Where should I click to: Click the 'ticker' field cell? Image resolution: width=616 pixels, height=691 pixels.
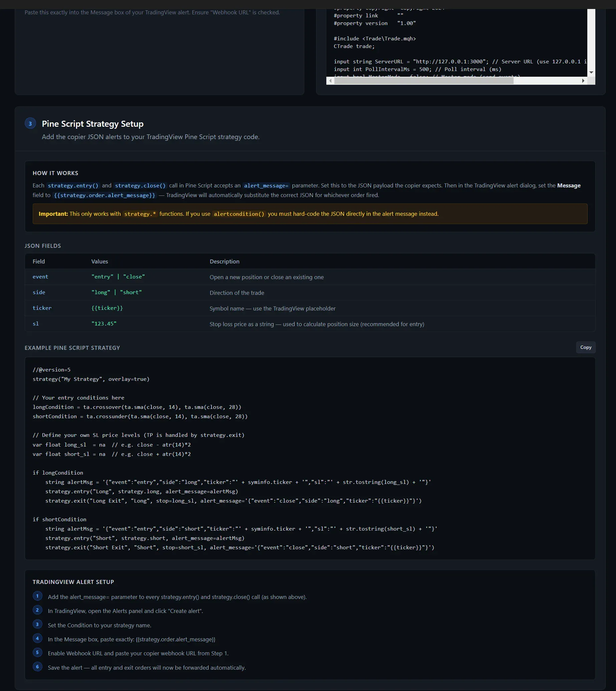pyautogui.click(x=42, y=308)
